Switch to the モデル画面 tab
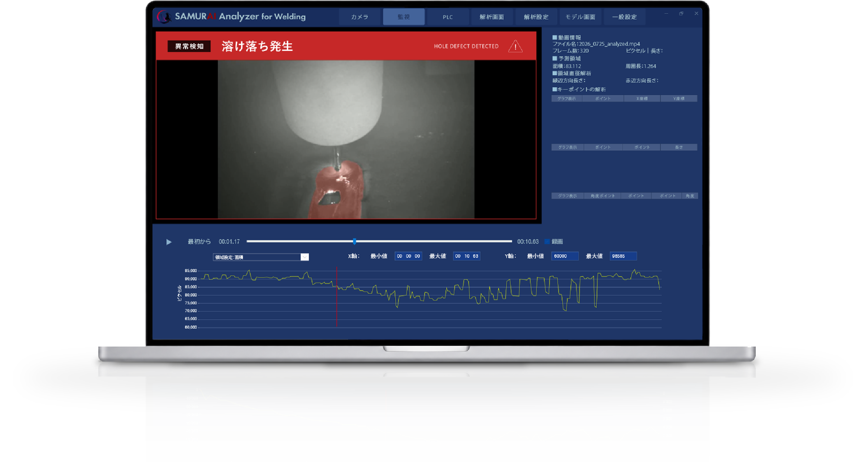The image size is (868, 462). (x=580, y=17)
